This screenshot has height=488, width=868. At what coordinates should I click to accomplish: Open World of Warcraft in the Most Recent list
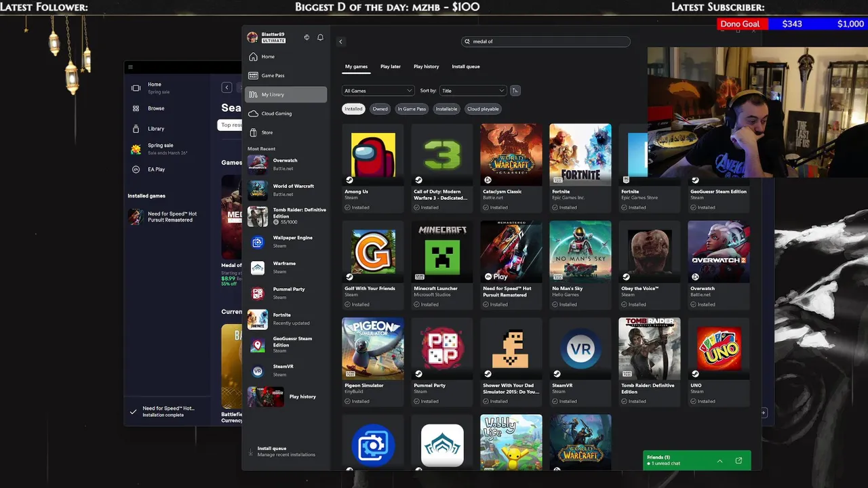click(x=287, y=190)
